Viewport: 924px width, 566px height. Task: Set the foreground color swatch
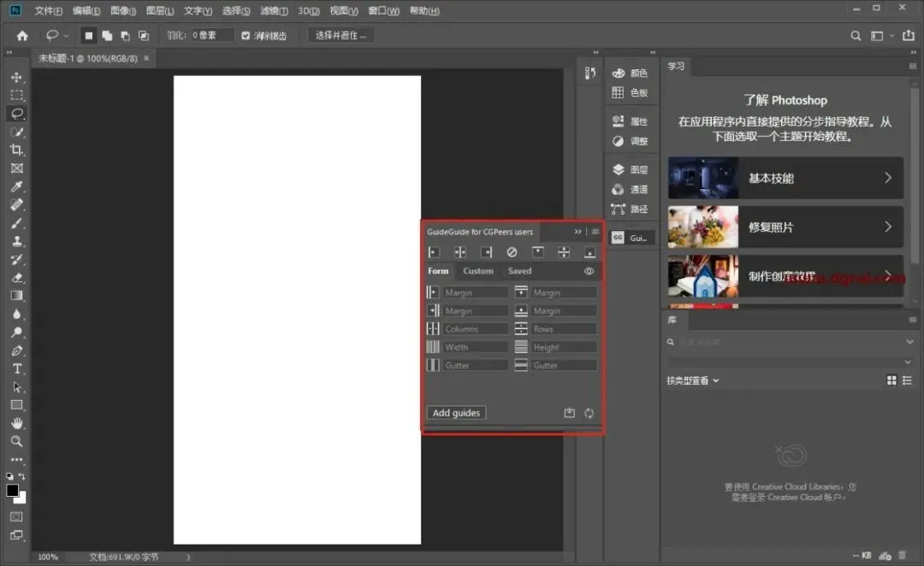pos(11,490)
